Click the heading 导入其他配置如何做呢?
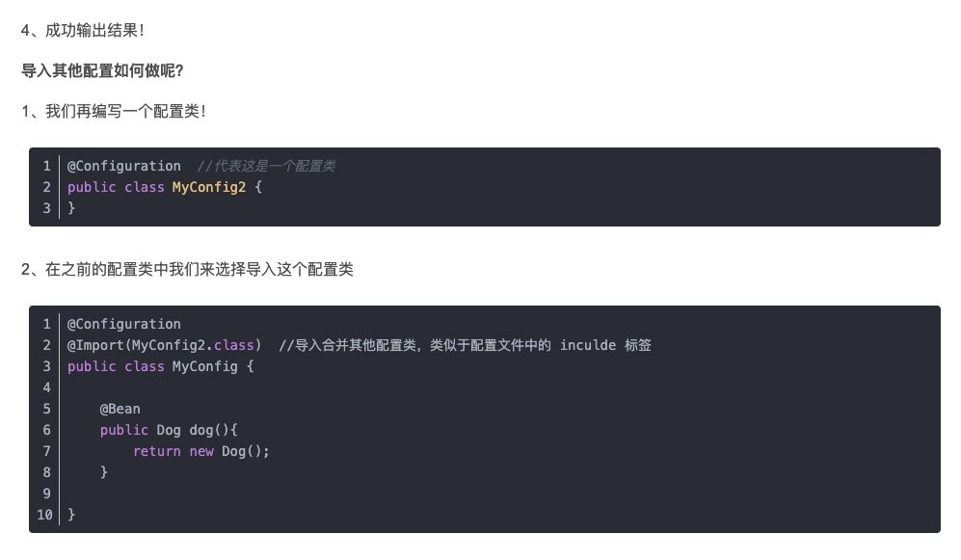Viewport: 961px width, 560px height. tap(102, 71)
